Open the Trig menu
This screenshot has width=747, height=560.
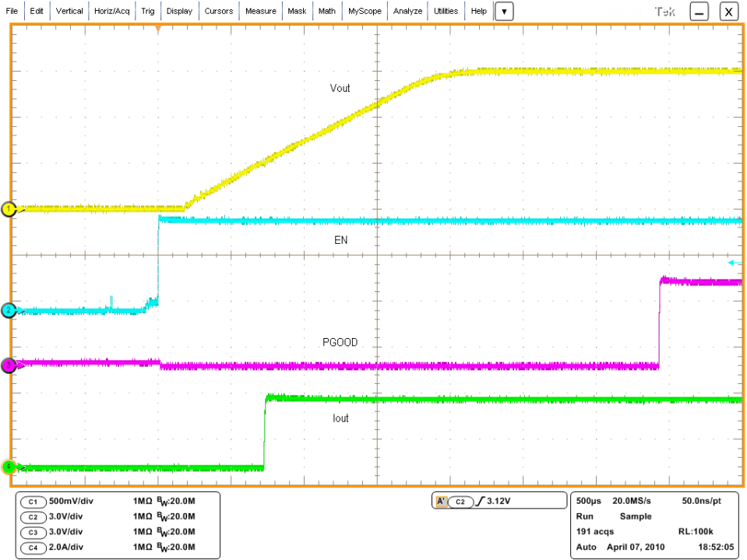(147, 11)
